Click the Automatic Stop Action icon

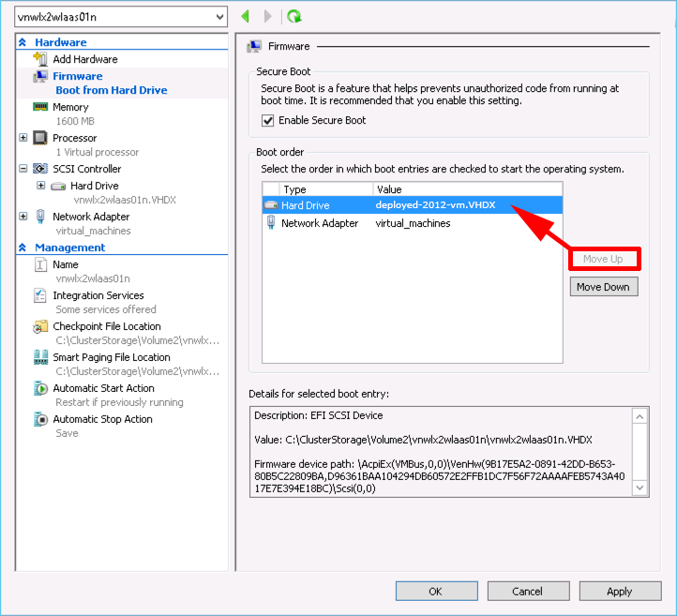point(40,419)
